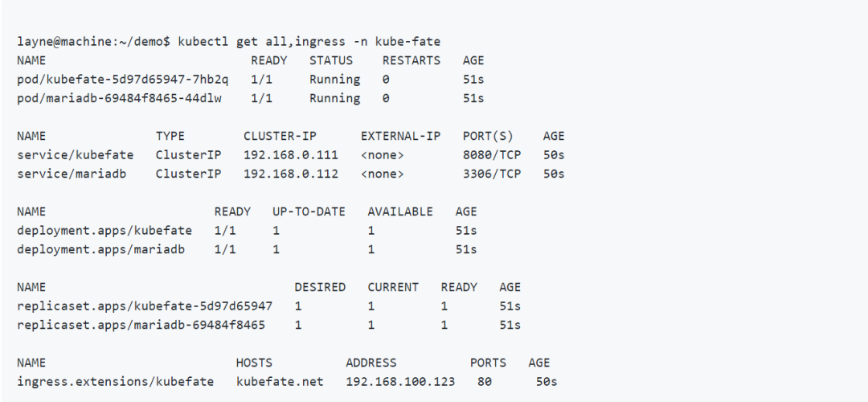Click deployment.apps/mariadb text

(x=100, y=250)
